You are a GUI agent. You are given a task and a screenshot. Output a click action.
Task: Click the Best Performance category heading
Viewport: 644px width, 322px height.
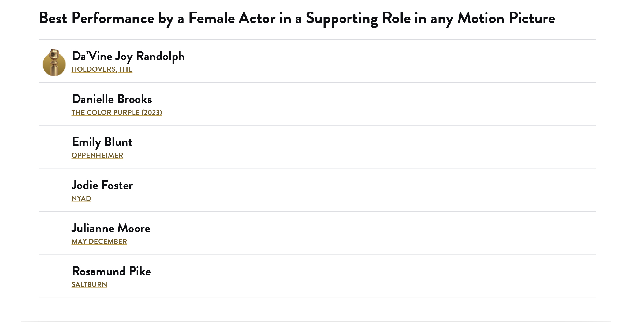(297, 18)
